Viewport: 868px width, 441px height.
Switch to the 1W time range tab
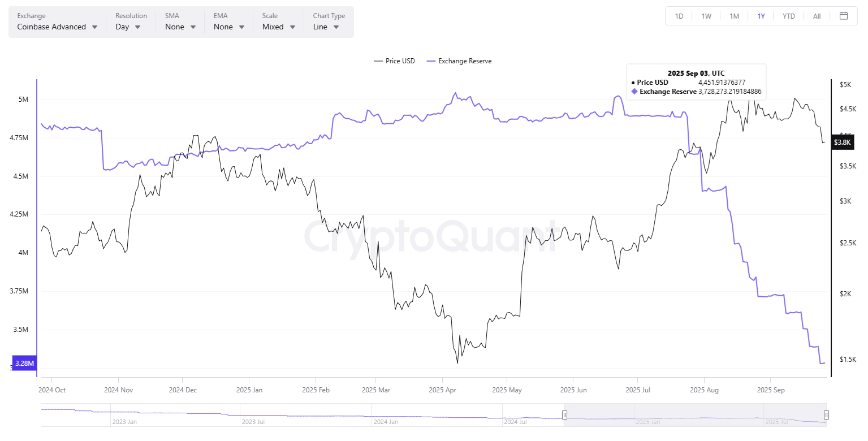[x=706, y=16]
